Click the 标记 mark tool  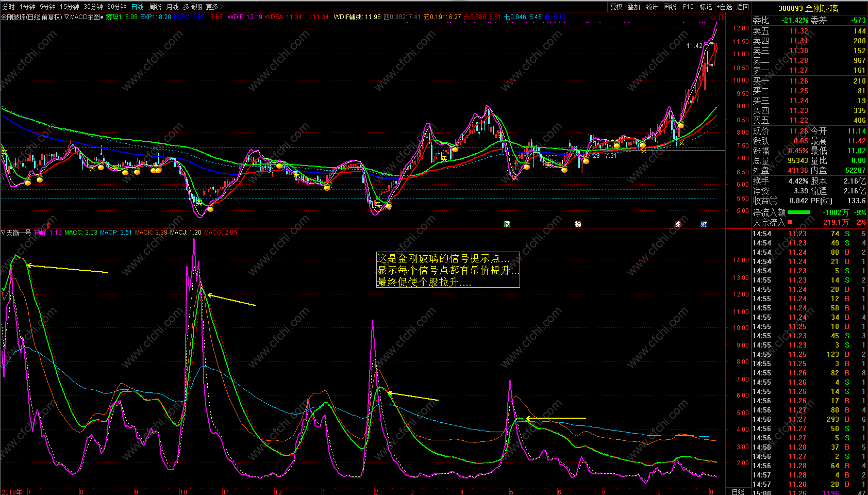point(706,7)
